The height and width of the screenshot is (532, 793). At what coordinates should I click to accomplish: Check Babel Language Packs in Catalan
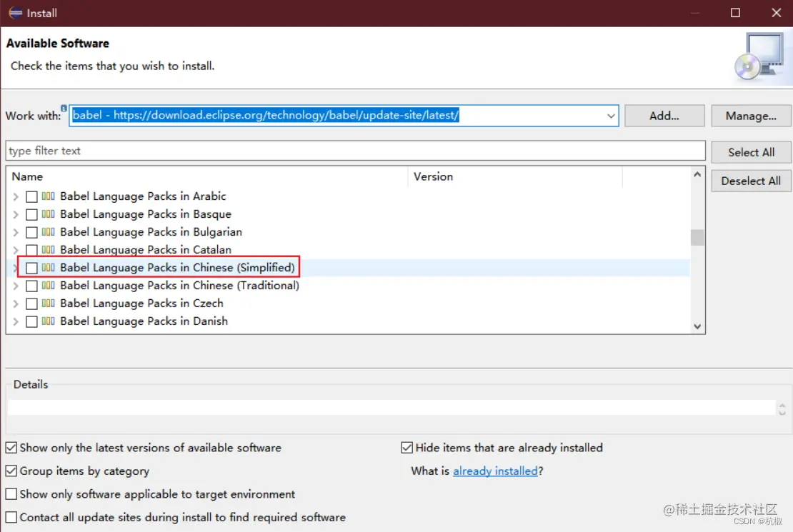(31, 250)
